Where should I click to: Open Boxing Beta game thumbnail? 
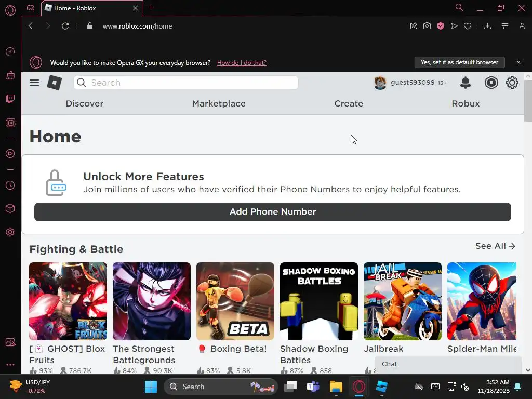click(x=235, y=301)
